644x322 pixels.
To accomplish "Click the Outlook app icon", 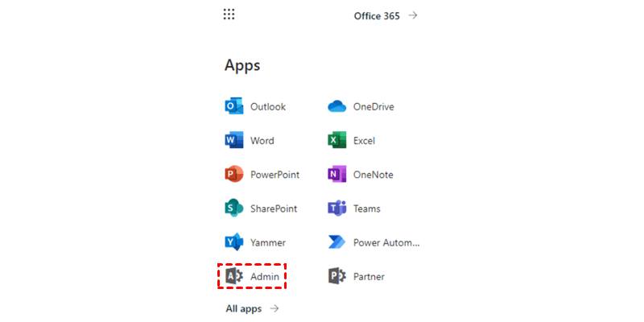I will (x=234, y=106).
